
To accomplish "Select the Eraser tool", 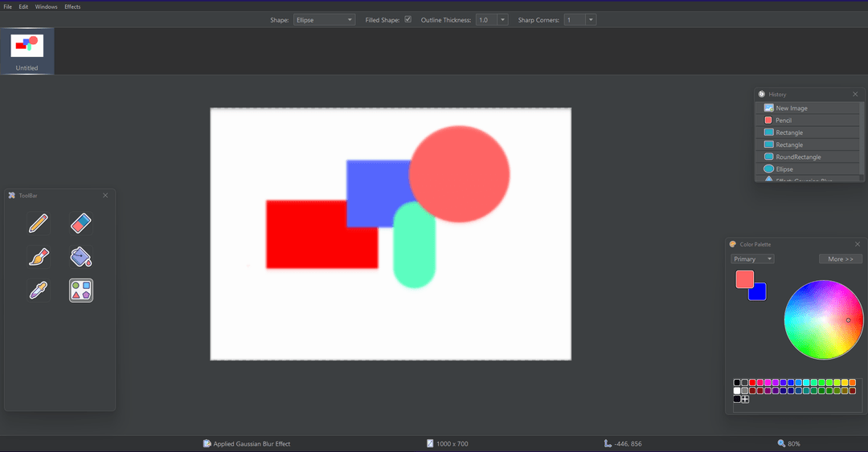I will tap(81, 223).
